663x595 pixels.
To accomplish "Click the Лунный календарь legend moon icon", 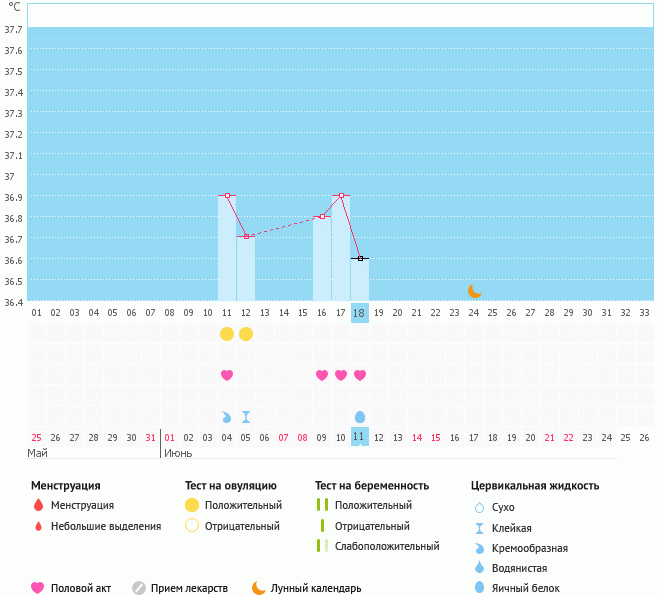I will [x=259, y=588].
